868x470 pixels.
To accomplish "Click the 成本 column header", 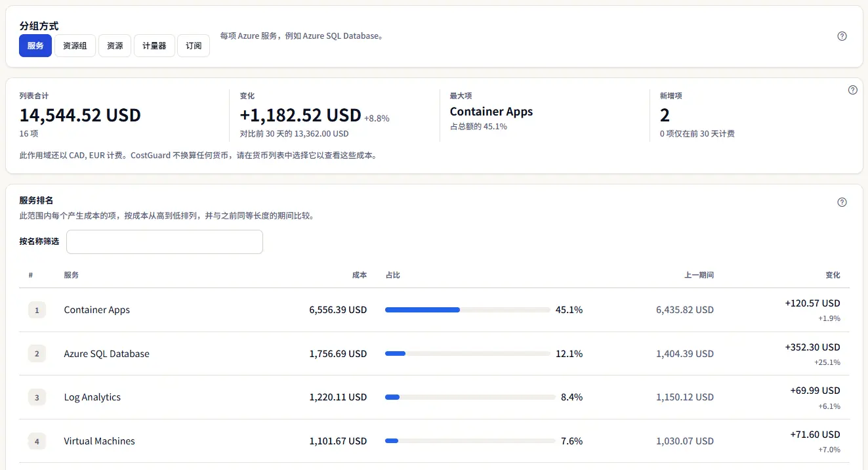I will [x=360, y=275].
